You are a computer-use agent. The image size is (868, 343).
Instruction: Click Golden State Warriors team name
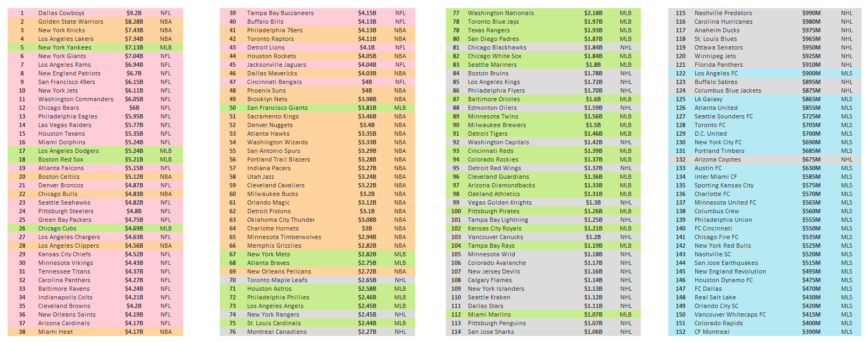tap(71, 22)
